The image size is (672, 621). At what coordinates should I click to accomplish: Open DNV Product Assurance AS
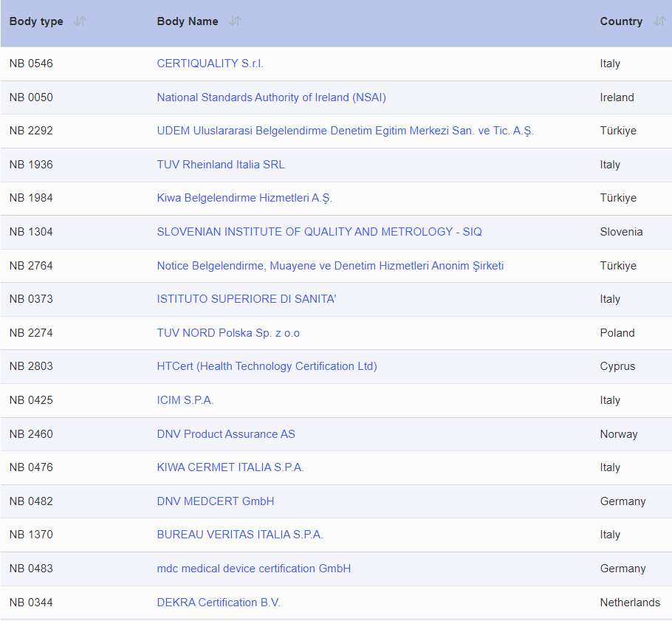click(226, 434)
